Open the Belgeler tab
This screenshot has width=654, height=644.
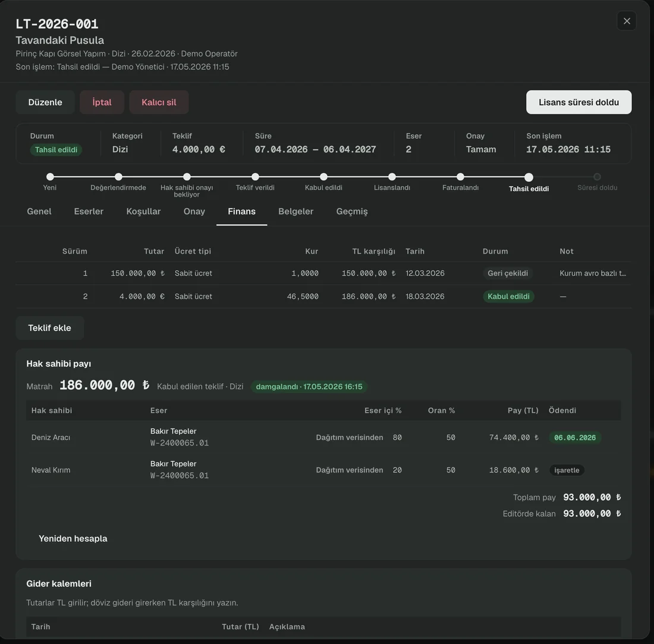[295, 211]
